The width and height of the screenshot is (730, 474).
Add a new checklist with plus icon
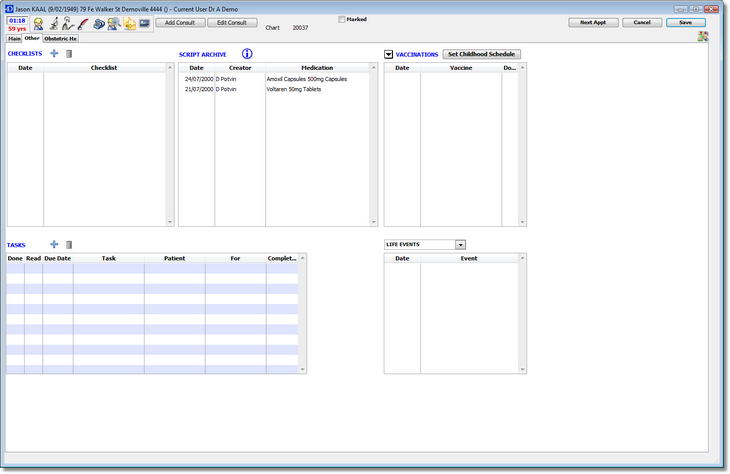point(54,54)
